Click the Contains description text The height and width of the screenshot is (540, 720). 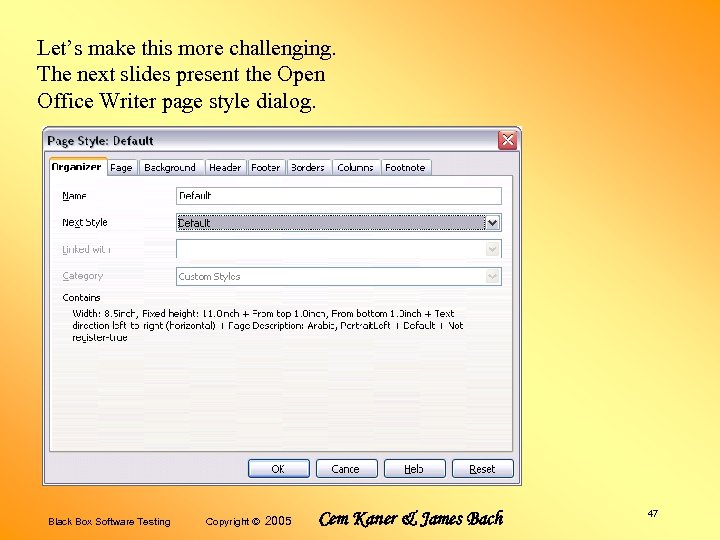coord(268,326)
